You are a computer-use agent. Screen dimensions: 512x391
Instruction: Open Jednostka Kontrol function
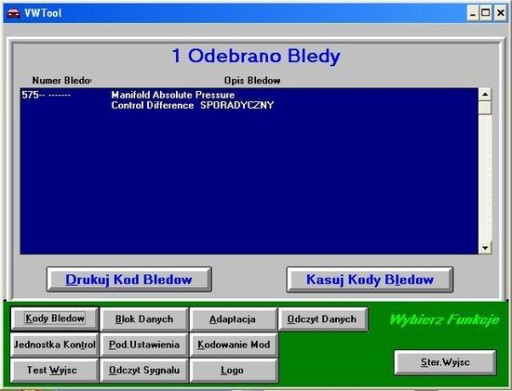(x=55, y=344)
